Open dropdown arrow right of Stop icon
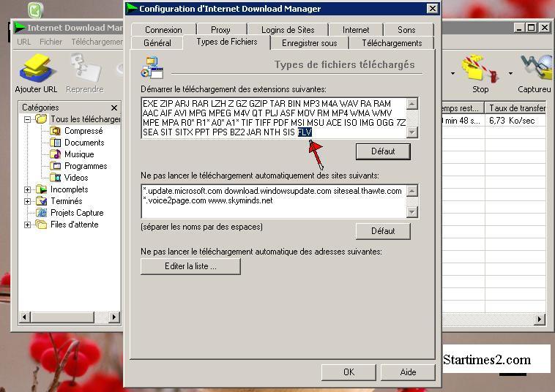The width and height of the screenshot is (555, 392). tap(510, 74)
